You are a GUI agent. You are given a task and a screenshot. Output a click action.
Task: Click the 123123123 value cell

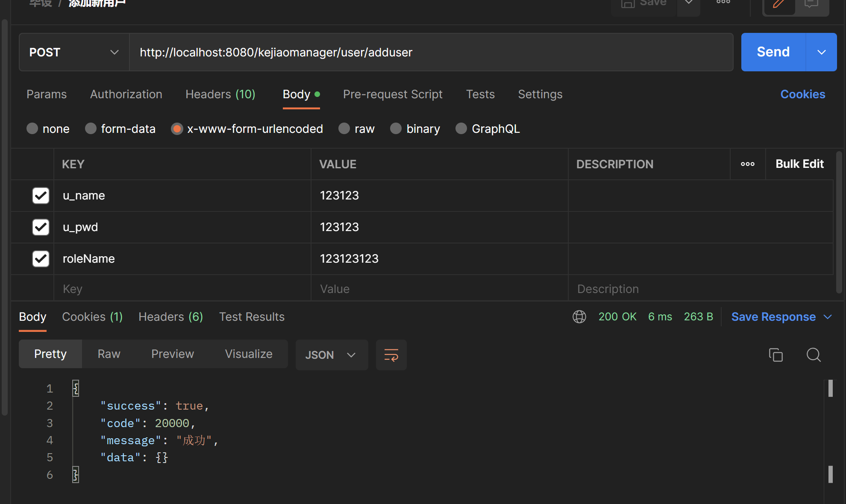pos(440,259)
